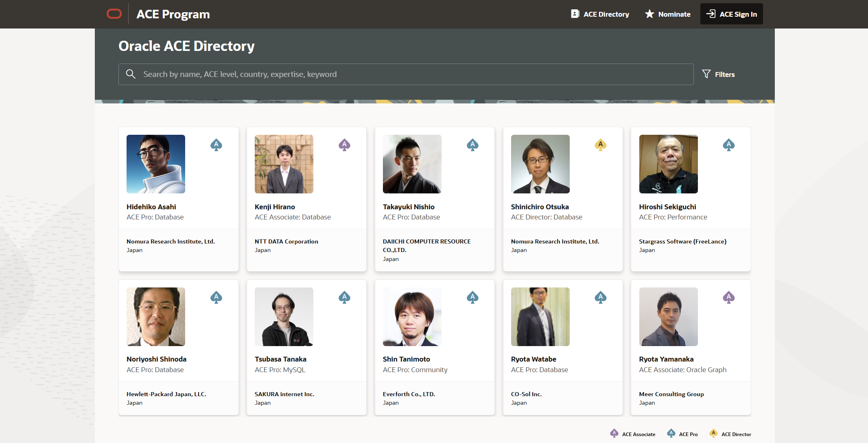Click ACE Pro badge on Ryota Watabe card
Viewport: 868px width, 443px height.
600,298
